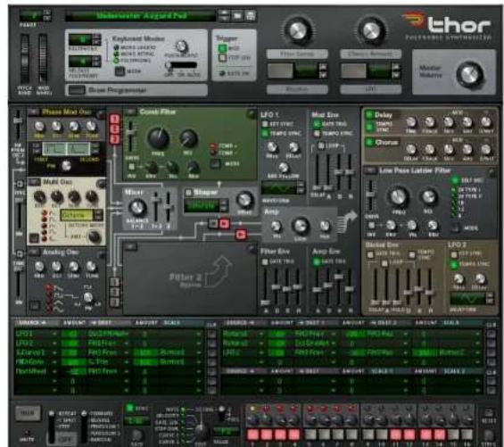Click the Filter Sweep rotary knob
The width and height of the screenshot is (504, 447).
(298, 30)
